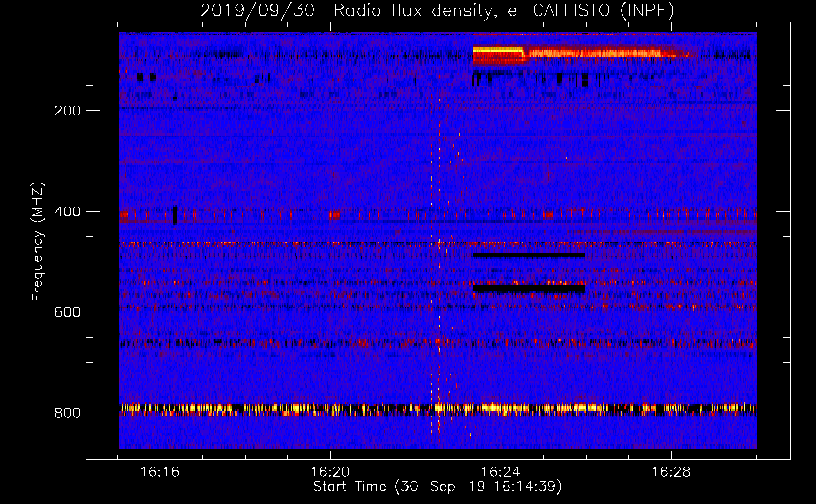The image size is (816, 504).
Task: Click the small black vertical mark at 400 MHz
Action: [x=175, y=215]
